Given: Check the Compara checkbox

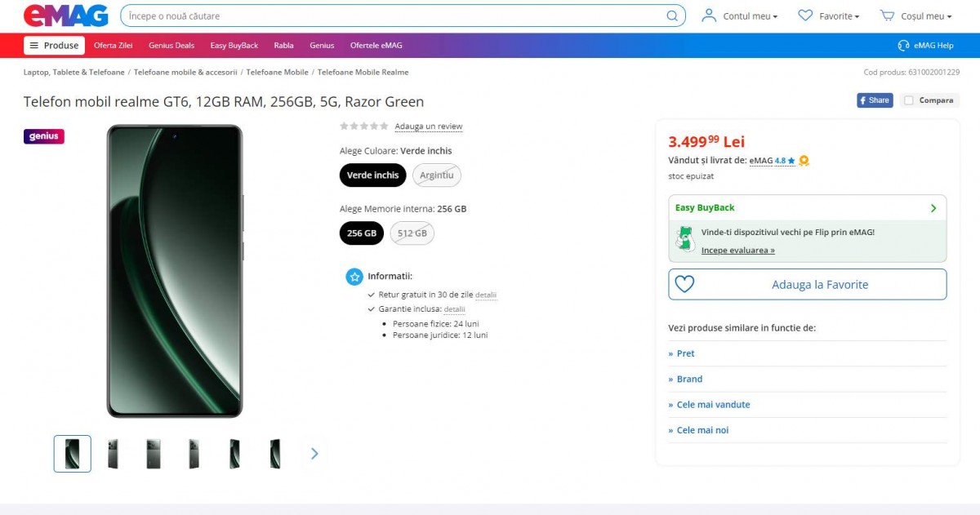Looking at the screenshot, I should click(908, 100).
